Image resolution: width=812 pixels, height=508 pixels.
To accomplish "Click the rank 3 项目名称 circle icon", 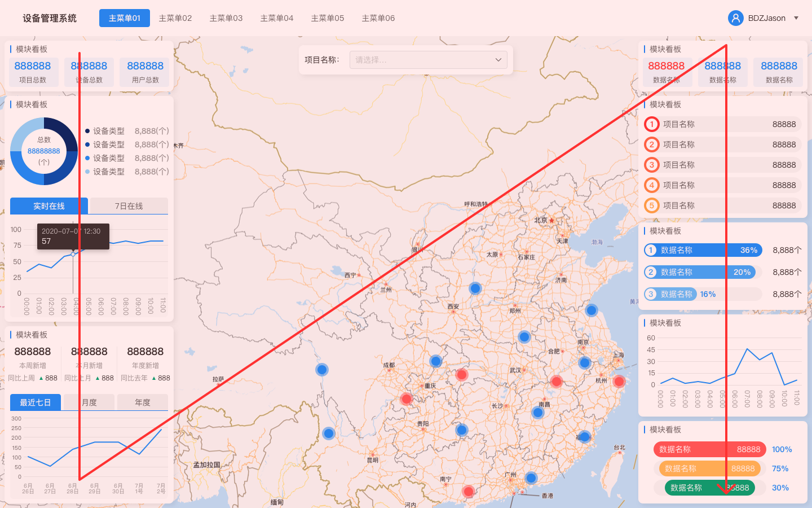I will point(652,165).
